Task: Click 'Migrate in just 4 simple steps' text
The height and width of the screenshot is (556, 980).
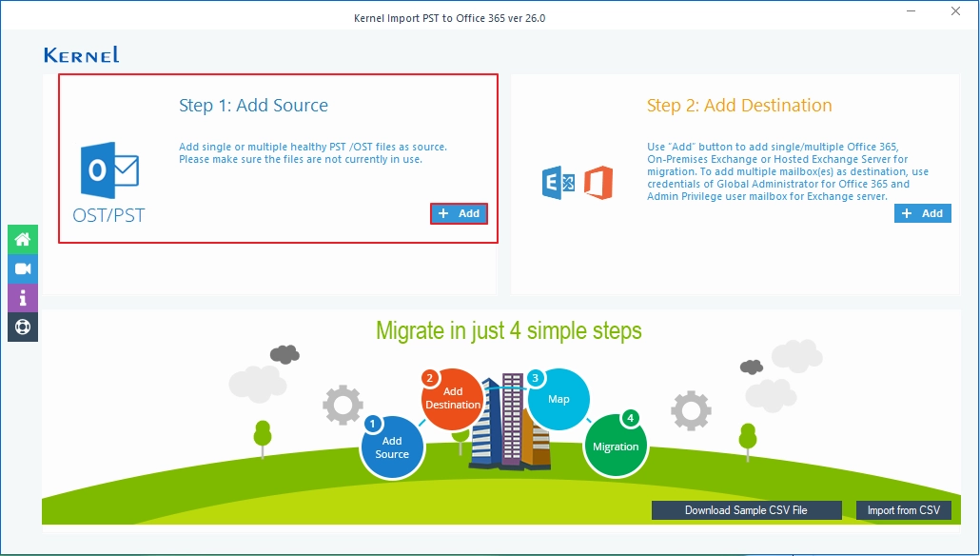Action: (509, 330)
